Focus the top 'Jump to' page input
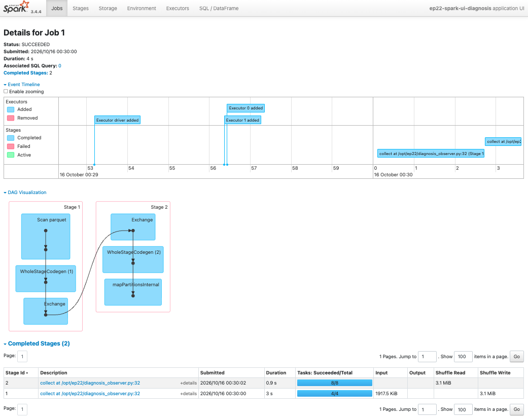This screenshot has width=528, height=420. click(427, 357)
